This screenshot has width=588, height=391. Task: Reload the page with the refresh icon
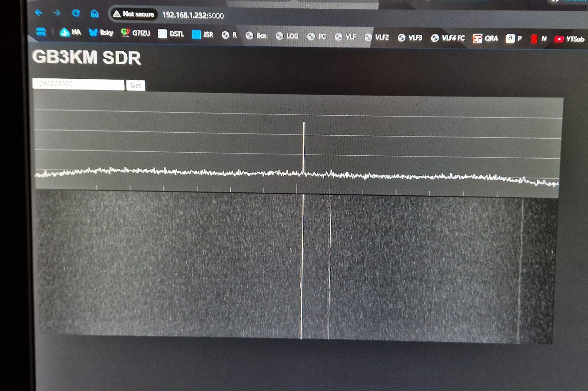[x=76, y=13]
